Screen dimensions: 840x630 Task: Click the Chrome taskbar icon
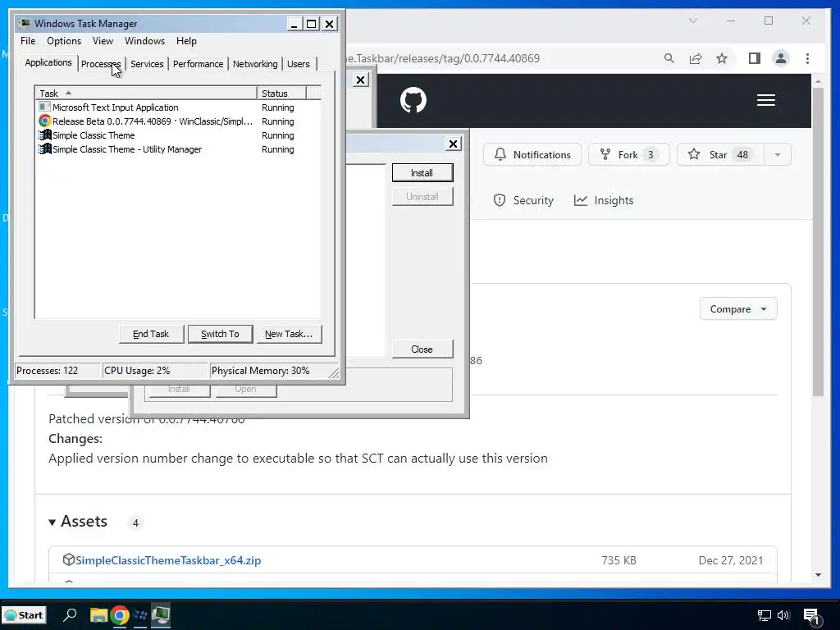click(x=120, y=615)
